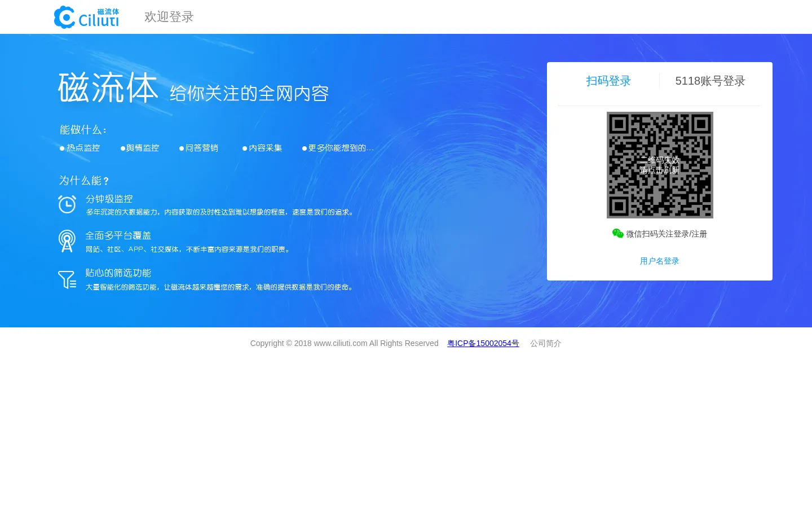Switch to the 5118账号登录 tab
The width and height of the screenshot is (812, 508).
[x=710, y=81]
